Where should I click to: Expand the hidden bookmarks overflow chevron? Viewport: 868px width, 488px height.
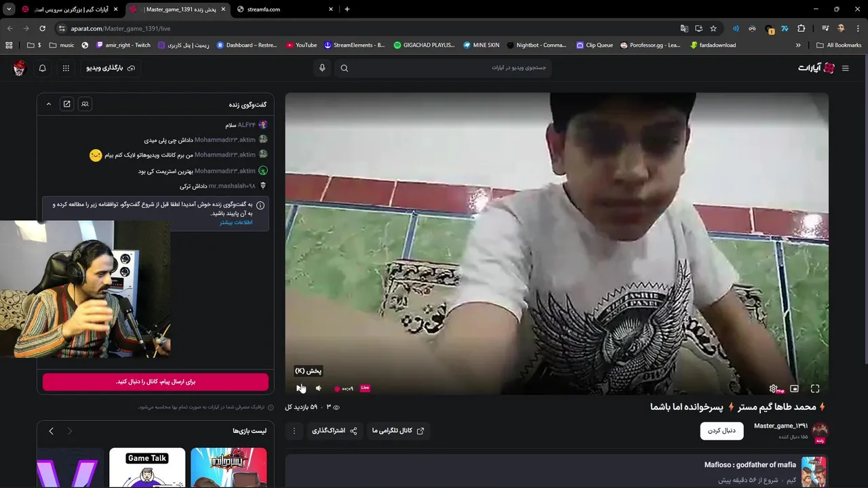798,45
